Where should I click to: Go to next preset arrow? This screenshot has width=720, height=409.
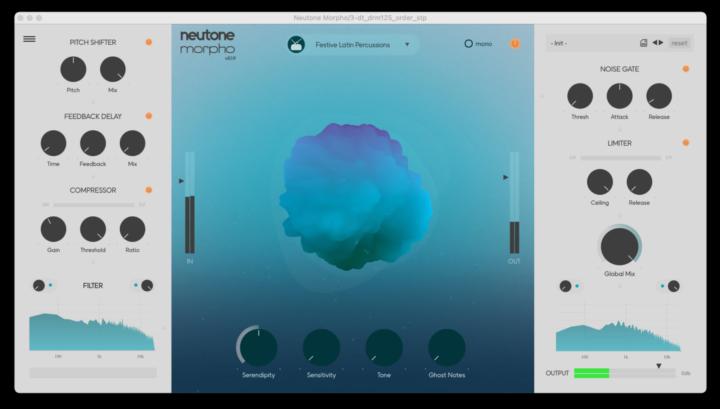(x=661, y=43)
